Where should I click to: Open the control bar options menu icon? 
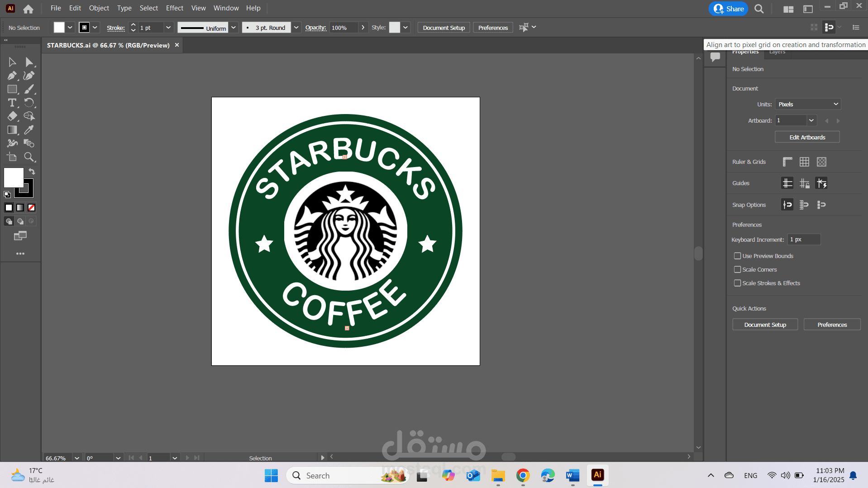click(856, 28)
